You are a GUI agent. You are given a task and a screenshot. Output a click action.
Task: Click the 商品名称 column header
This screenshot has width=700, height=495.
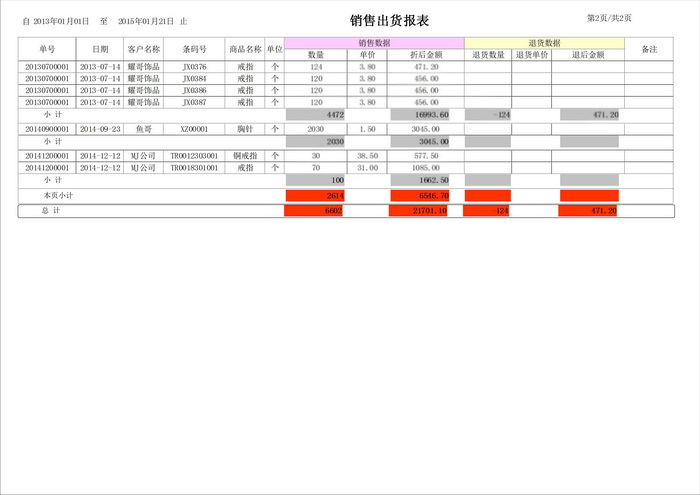click(x=245, y=49)
